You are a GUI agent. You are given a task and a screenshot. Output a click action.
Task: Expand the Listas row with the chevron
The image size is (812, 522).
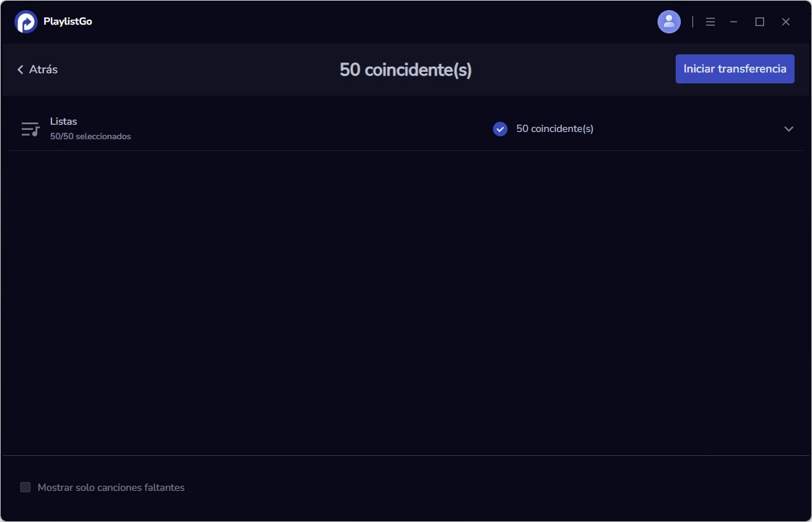coord(789,129)
